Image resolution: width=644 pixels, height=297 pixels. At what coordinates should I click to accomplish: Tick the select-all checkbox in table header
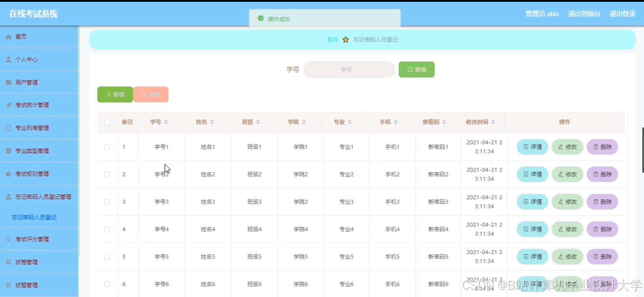pos(107,122)
